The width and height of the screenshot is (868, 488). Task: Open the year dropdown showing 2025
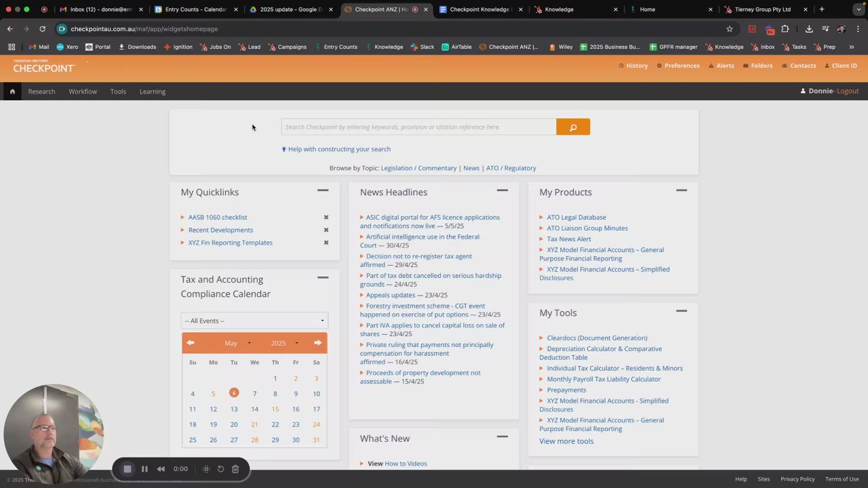(x=285, y=343)
